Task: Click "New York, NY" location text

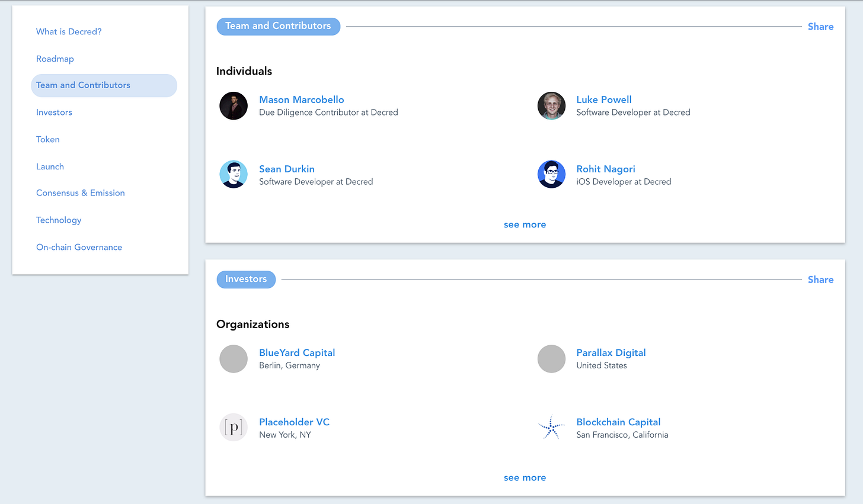Action: click(285, 434)
